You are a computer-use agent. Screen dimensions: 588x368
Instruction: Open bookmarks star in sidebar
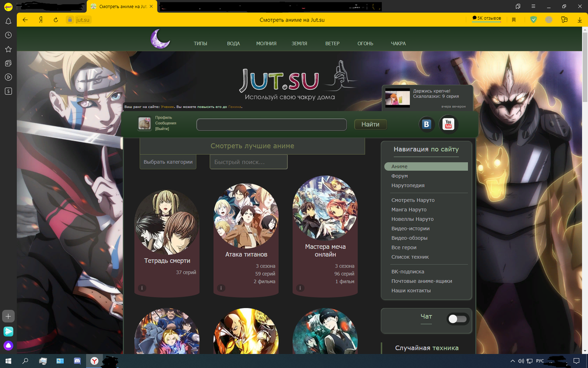click(8, 50)
